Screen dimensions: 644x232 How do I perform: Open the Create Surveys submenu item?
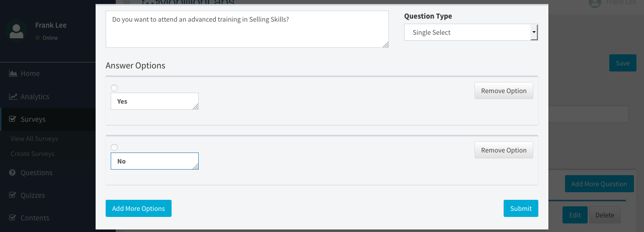click(x=32, y=153)
